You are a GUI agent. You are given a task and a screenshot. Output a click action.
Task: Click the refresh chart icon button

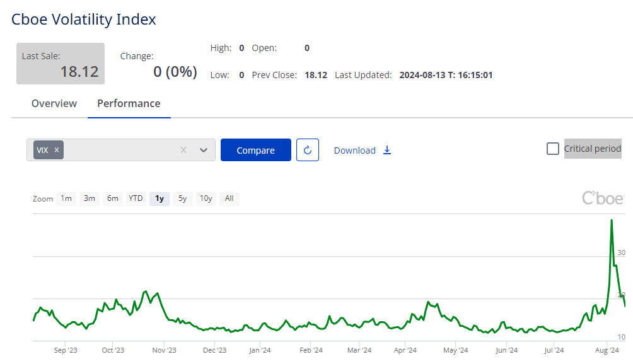308,150
